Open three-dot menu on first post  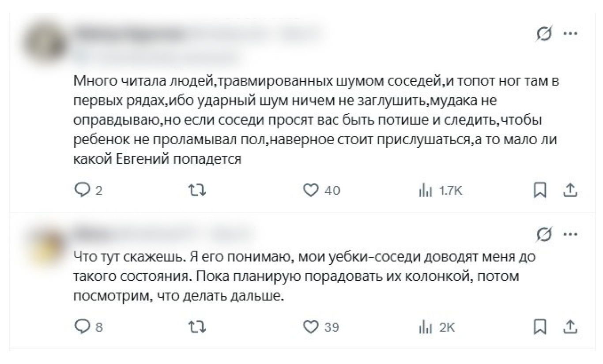click(x=571, y=34)
